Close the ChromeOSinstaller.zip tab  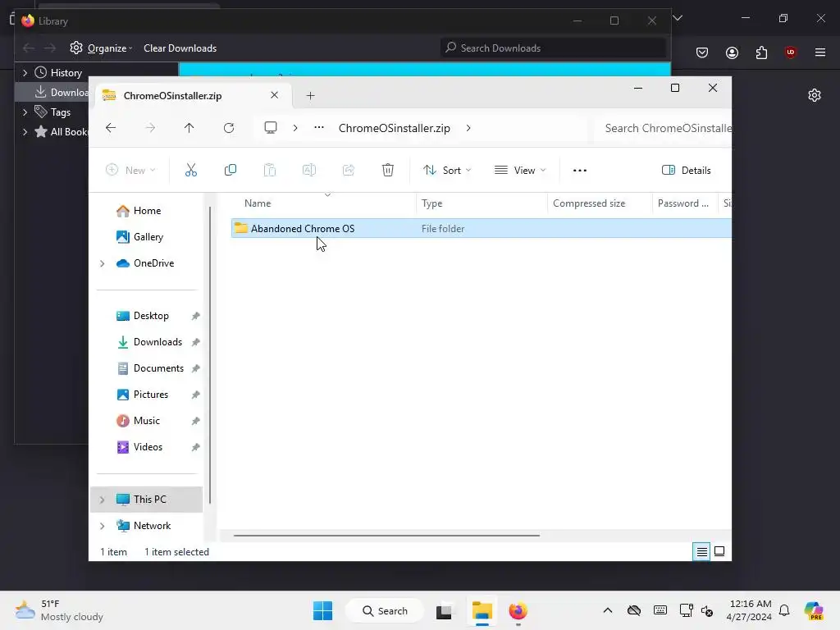(x=274, y=95)
